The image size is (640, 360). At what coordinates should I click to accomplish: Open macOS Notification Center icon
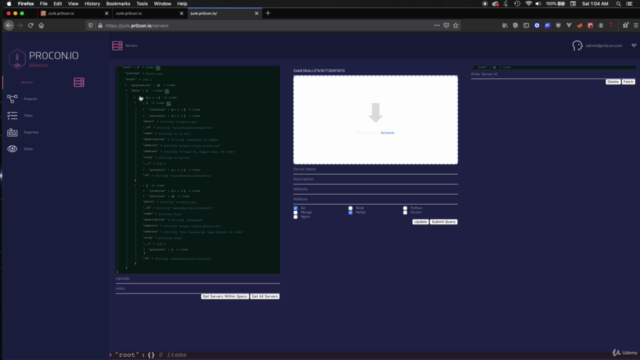point(629,4)
